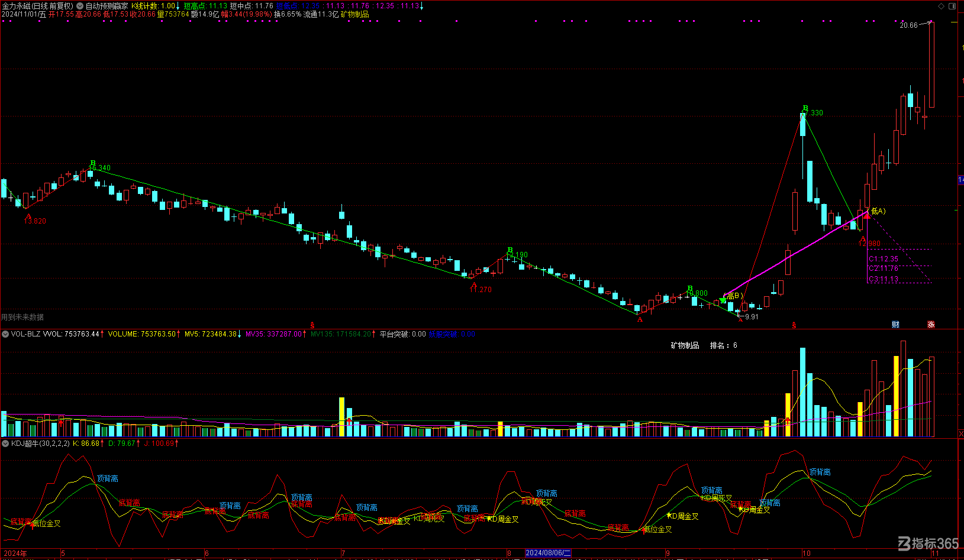Click the KDJ超牛(30,2,2,2) indicator label

40,443
